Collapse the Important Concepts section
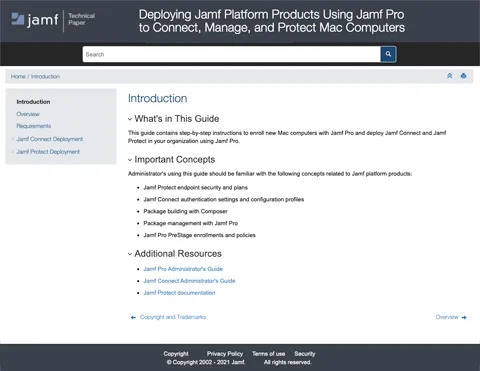Screen dimensions: 480x371 [x=130, y=160]
